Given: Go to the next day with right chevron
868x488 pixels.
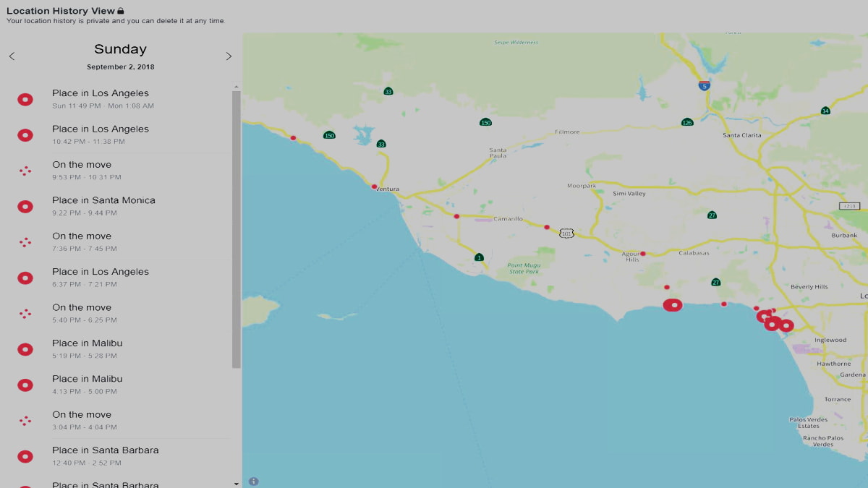Looking at the screenshot, I should click(x=229, y=56).
